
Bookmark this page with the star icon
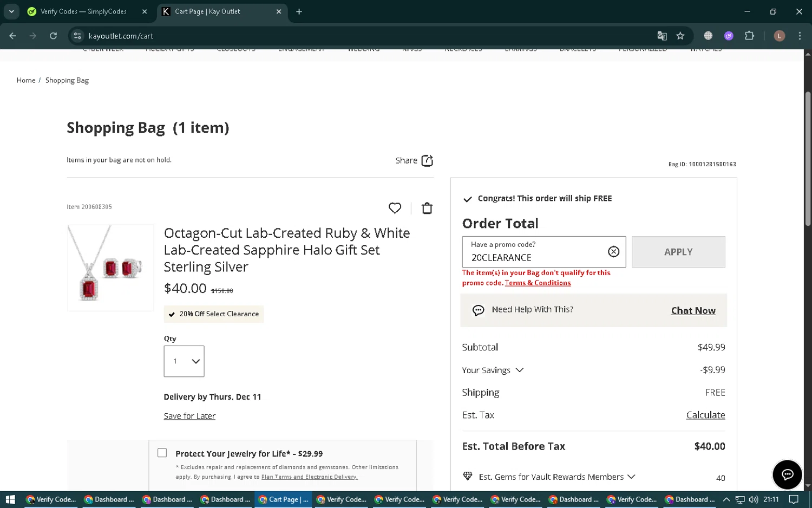(x=680, y=36)
